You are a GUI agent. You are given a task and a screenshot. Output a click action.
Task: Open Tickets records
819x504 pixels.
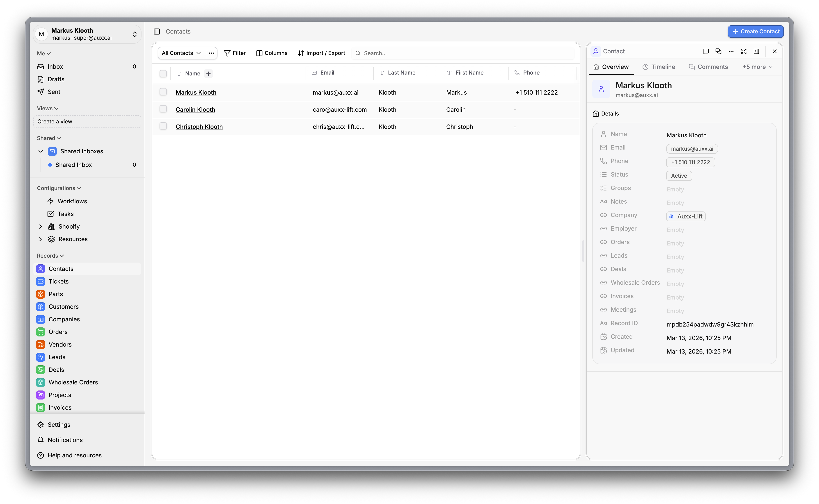87,281
